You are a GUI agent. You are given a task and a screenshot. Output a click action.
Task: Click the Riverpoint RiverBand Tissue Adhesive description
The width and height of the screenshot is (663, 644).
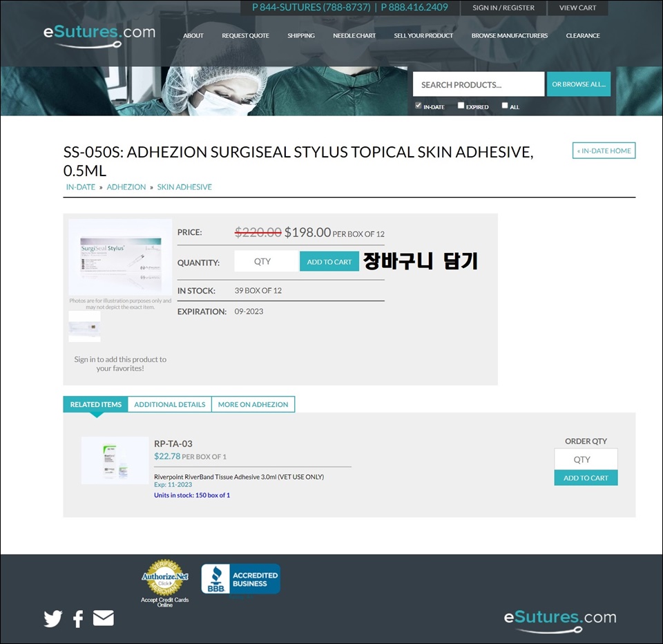(x=239, y=477)
